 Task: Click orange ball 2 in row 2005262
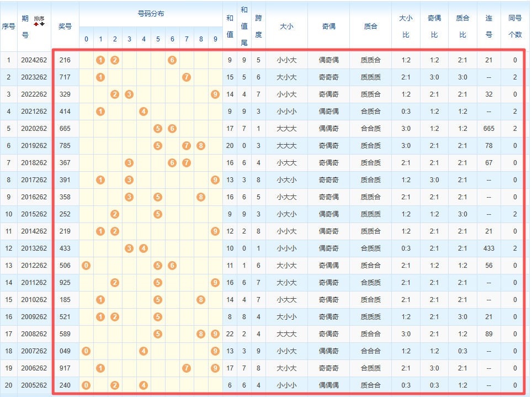point(115,385)
